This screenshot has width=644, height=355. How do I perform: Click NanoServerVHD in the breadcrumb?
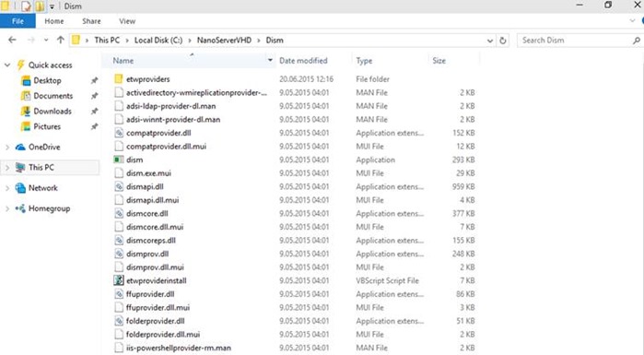pyautogui.click(x=224, y=41)
